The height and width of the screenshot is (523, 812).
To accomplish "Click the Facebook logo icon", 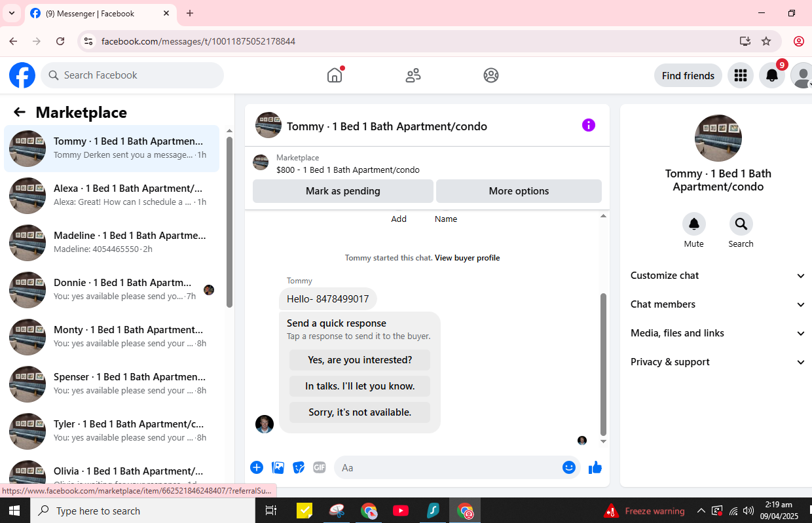I will click(x=22, y=75).
